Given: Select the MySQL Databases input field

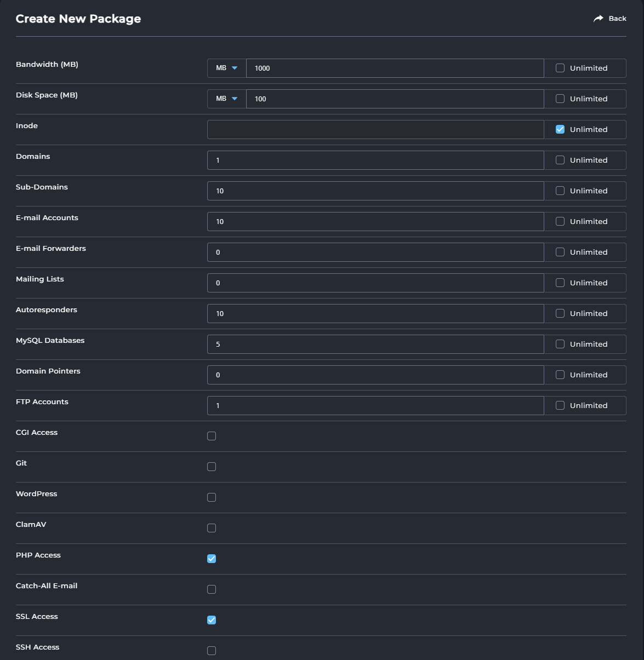Looking at the screenshot, I should pyautogui.click(x=375, y=344).
